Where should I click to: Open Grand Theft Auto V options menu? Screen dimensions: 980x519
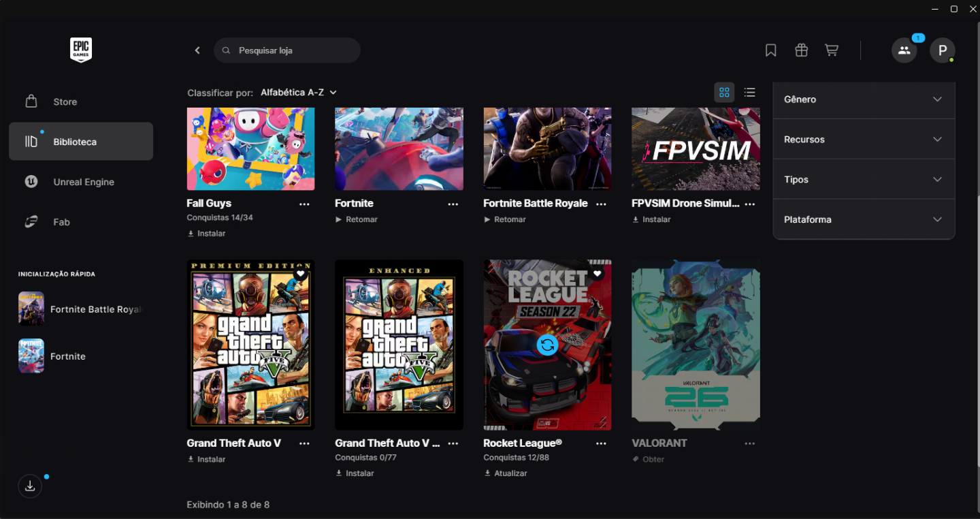[304, 443]
